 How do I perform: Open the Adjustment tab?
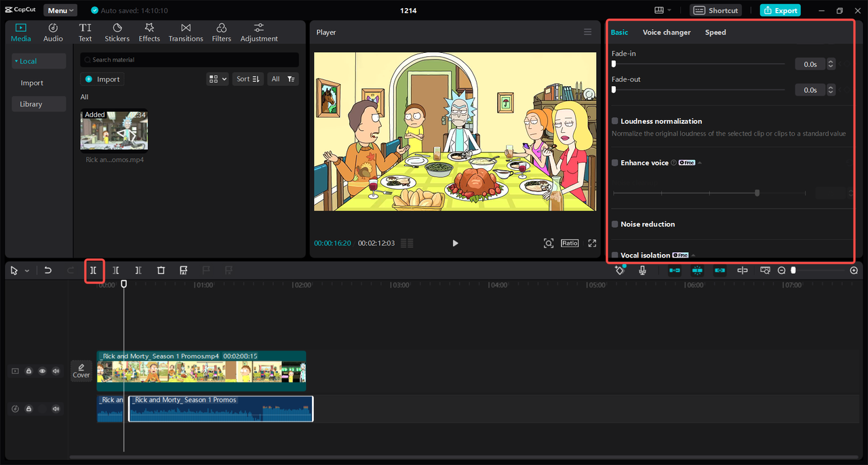coord(259,33)
